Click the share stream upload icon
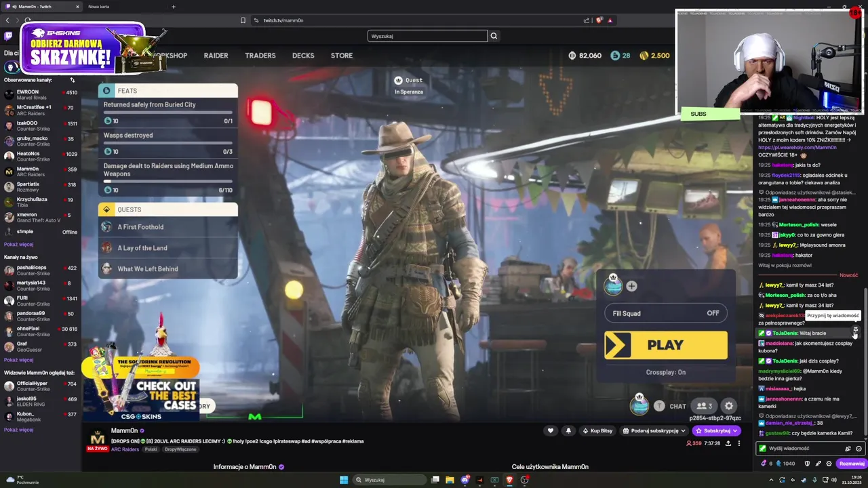This screenshot has width=868, height=488. (x=728, y=443)
